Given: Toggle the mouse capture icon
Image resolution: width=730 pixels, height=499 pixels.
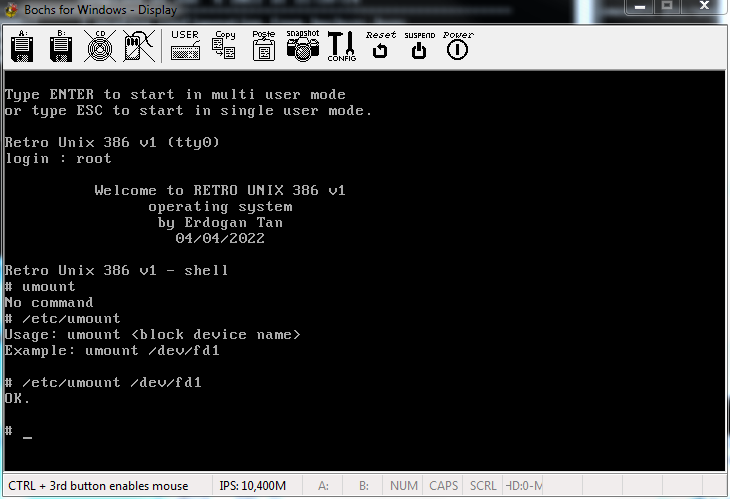Looking at the screenshot, I should [x=139, y=46].
